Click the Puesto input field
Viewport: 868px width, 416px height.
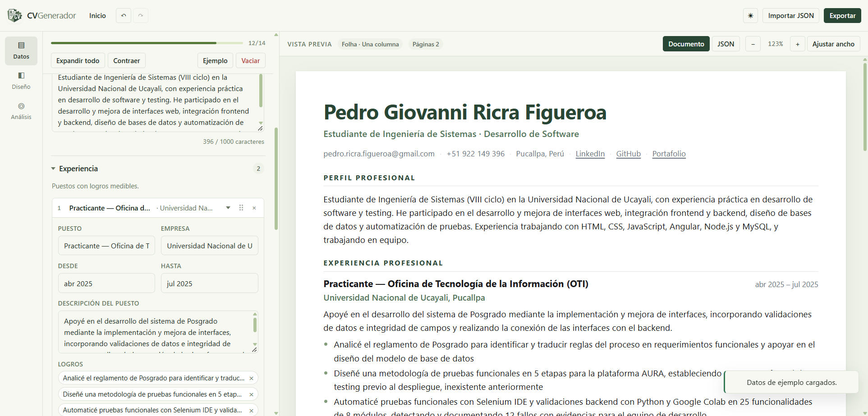coord(106,246)
